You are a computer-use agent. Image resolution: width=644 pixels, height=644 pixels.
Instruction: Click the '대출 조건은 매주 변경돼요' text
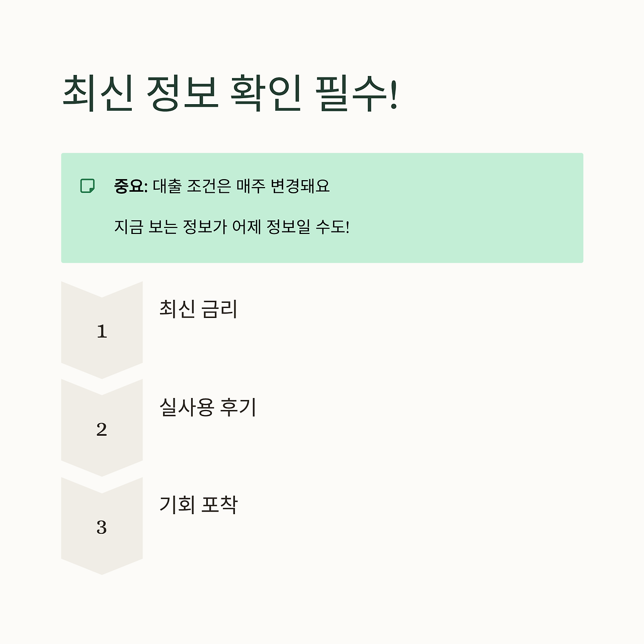242,186
